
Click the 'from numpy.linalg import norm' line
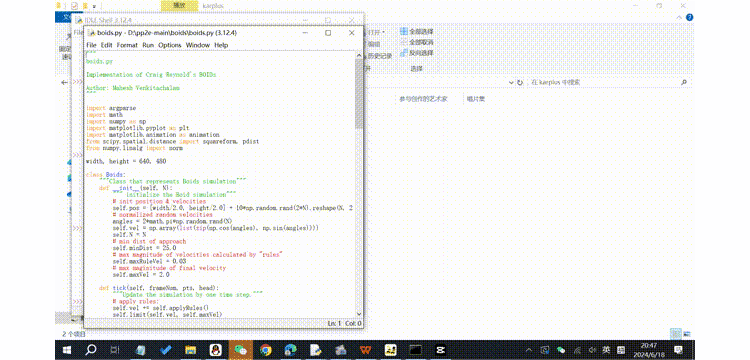point(134,148)
